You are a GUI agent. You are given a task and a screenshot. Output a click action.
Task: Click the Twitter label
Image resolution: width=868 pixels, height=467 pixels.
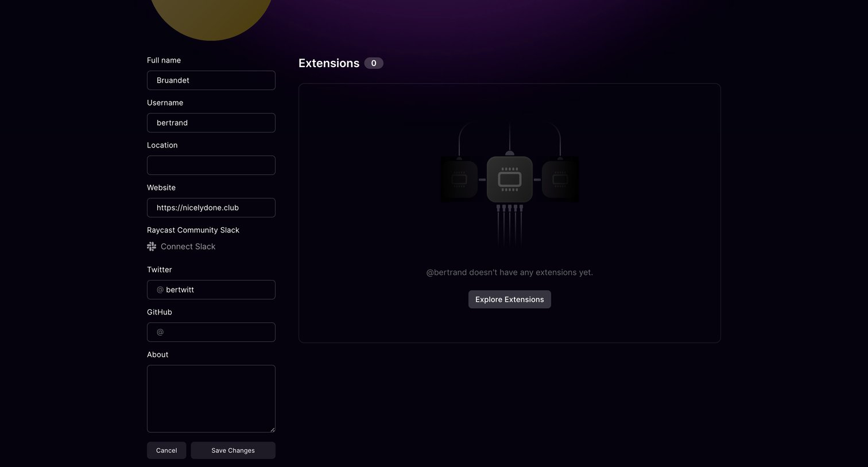160,270
